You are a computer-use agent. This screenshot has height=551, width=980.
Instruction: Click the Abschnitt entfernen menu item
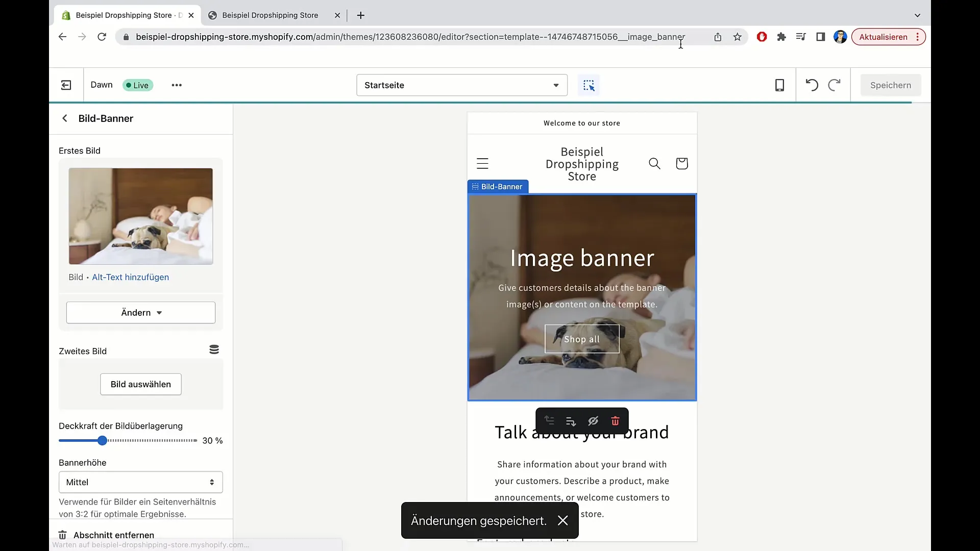point(114,535)
